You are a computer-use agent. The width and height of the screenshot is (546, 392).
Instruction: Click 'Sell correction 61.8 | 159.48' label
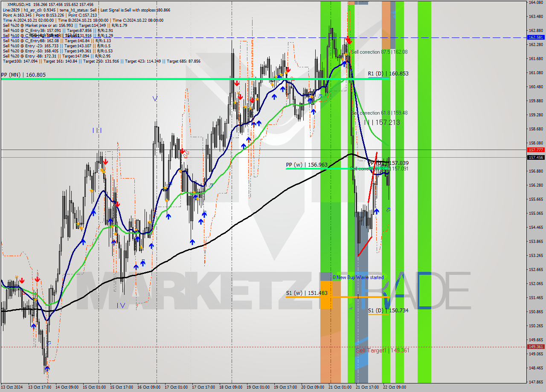point(379,113)
